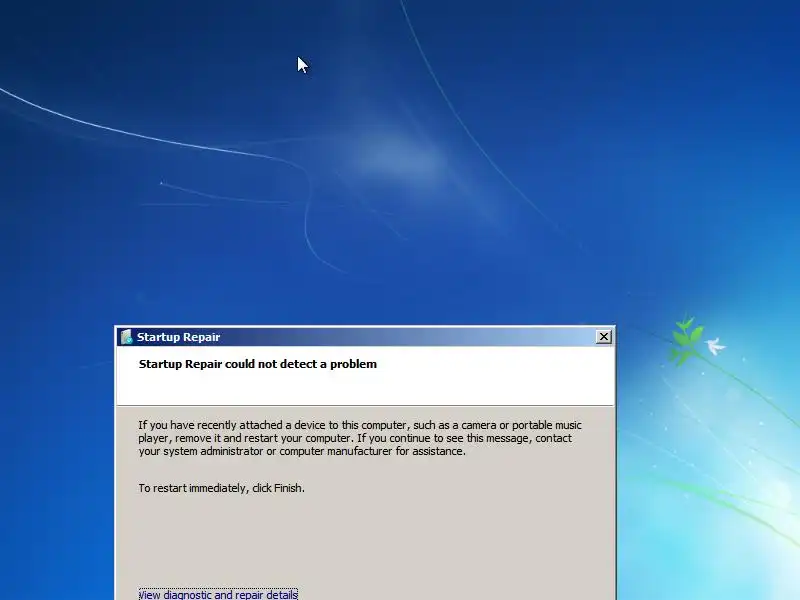Click the paragraph about a recently attached device
This screenshot has height=600, width=800.
coord(360,438)
